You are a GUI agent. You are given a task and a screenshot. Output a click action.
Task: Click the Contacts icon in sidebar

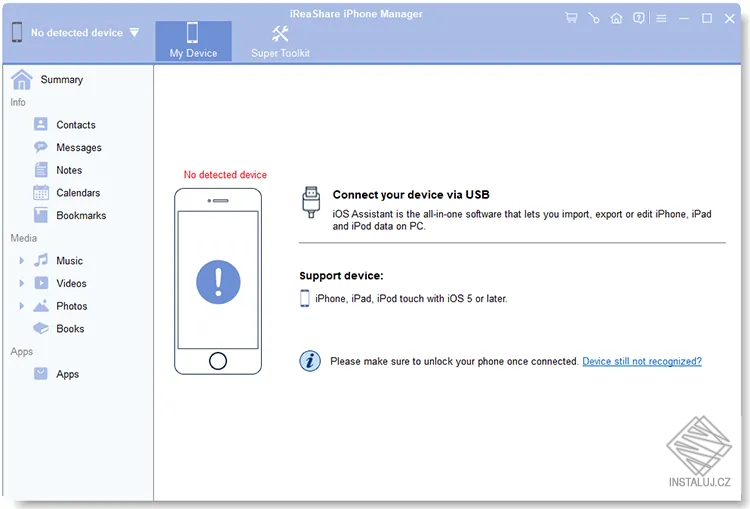pyautogui.click(x=41, y=124)
